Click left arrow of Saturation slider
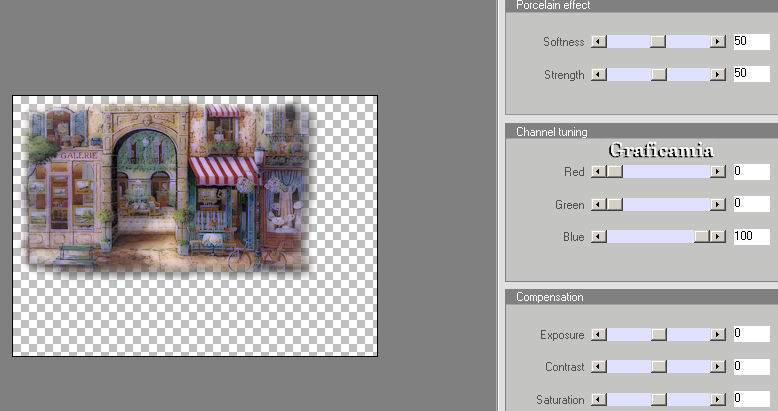 click(x=599, y=399)
